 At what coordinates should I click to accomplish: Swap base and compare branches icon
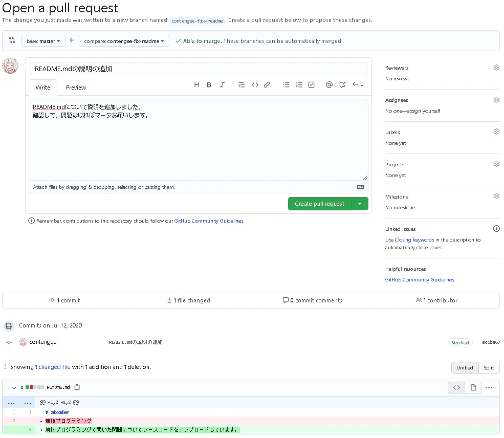click(x=12, y=40)
